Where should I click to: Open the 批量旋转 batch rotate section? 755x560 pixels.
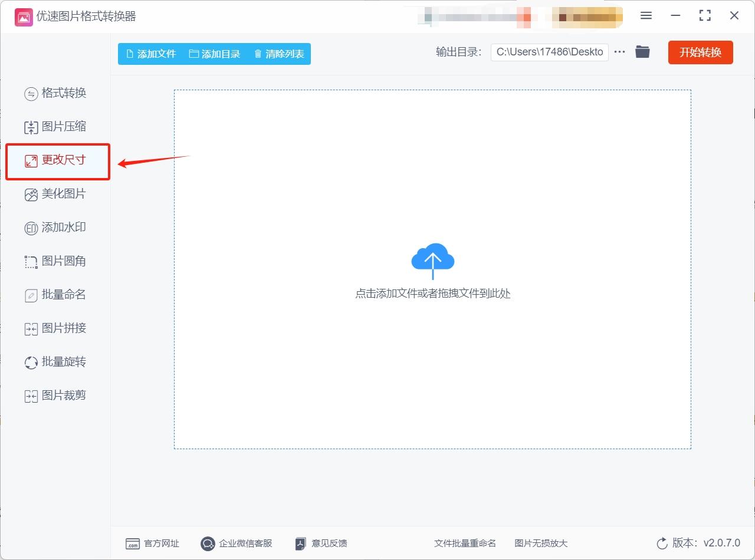coord(55,362)
